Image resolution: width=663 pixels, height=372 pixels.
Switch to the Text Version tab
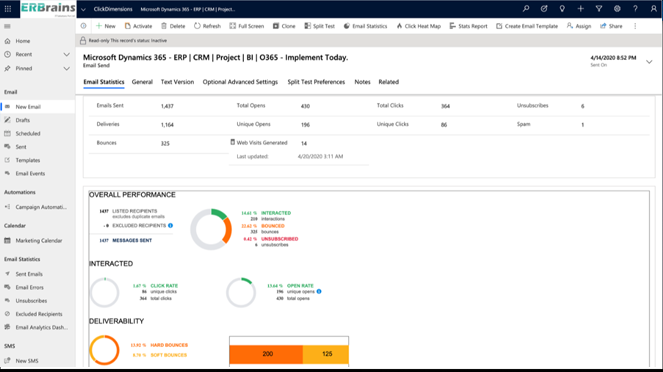[x=177, y=82]
